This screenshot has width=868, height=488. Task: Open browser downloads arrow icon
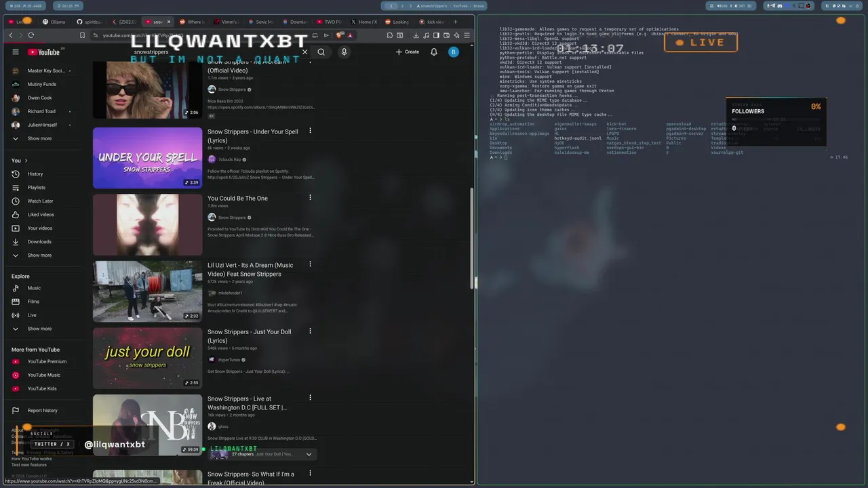click(x=416, y=35)
